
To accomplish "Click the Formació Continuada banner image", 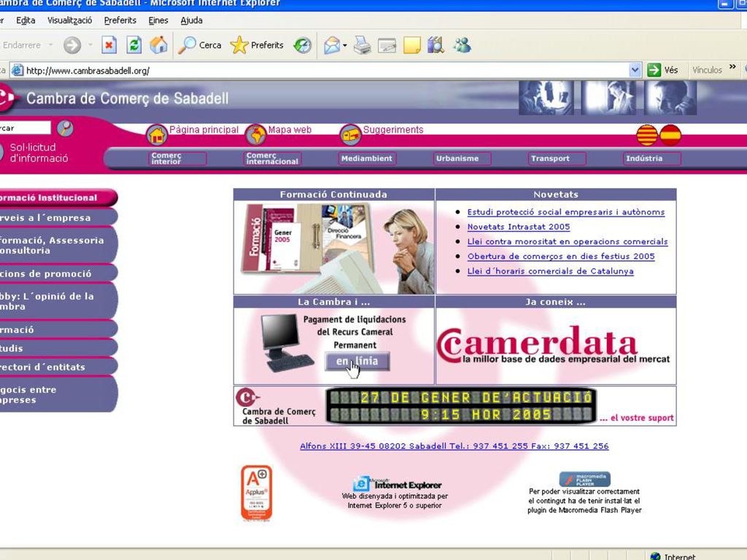I will point(334,247).
